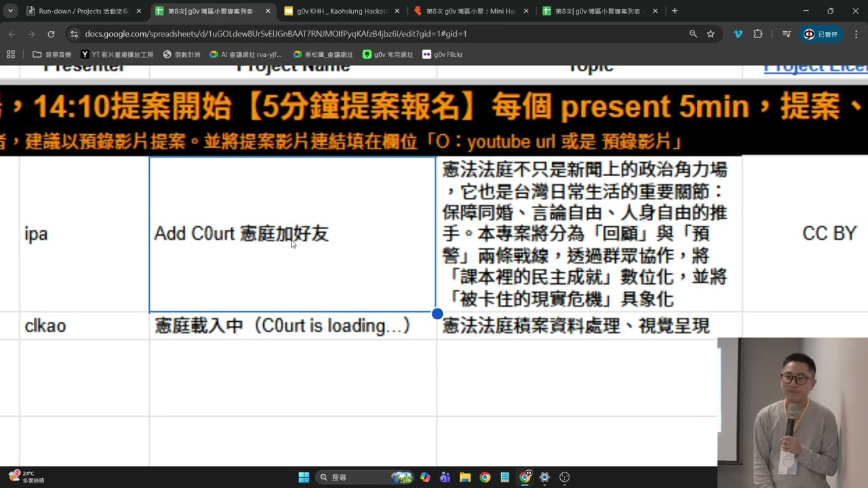Open File Explorer from taskbar
This screenshot has height=488, width=868.
click(x=465, y=477)
